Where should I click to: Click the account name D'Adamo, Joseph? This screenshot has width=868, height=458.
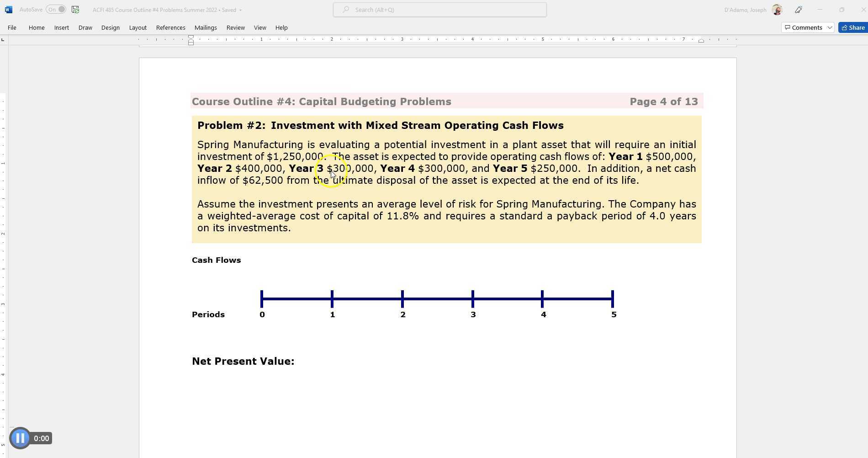point(745,9)
